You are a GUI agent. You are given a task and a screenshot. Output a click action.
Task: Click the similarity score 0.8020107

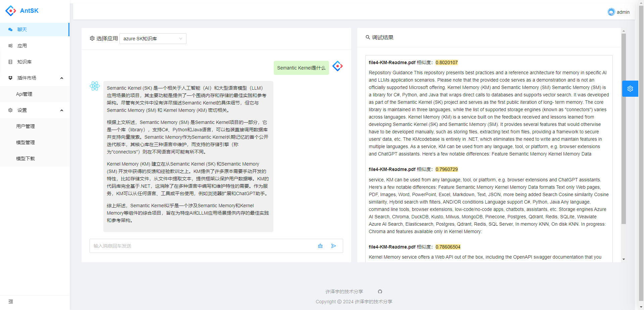point(447,62)
